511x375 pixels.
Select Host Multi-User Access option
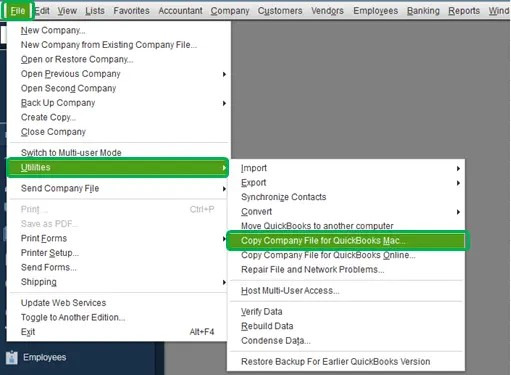[290, 291]
